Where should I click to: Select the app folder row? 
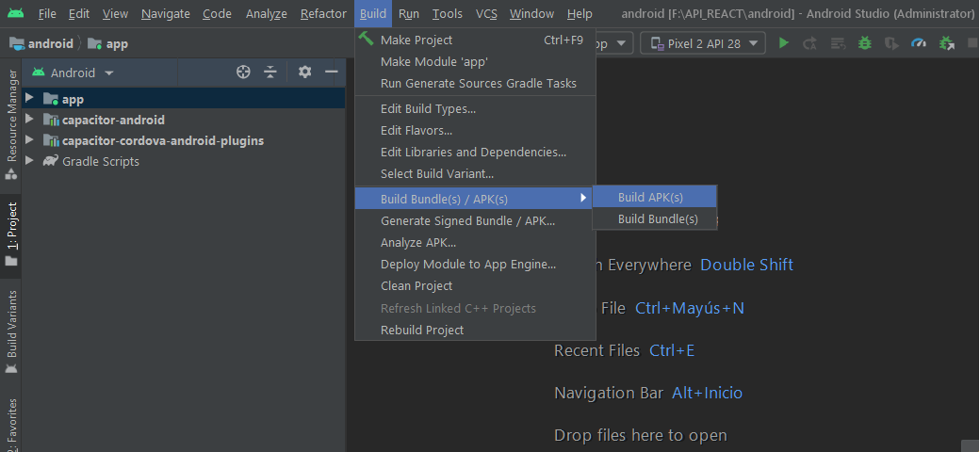coord(183,99)
